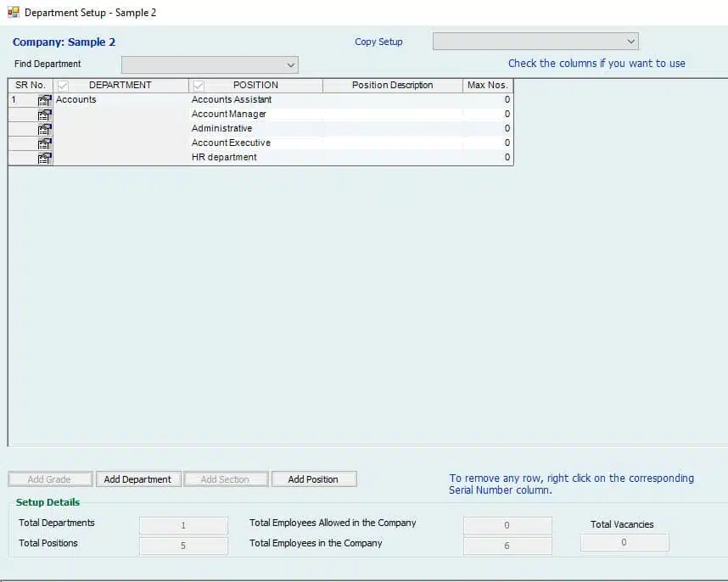Open the Find Department dropdown
This screenshot has height=582, width=728.
[210, 64]
